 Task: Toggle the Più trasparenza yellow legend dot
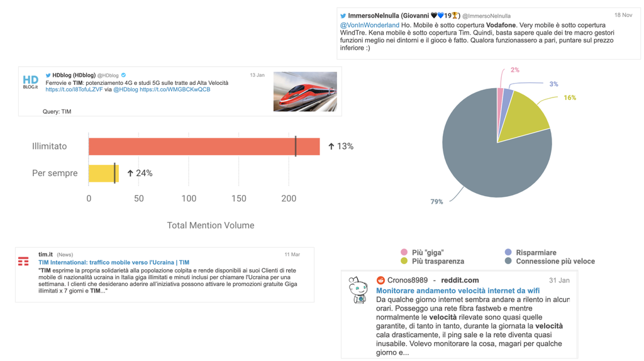pos(404,261)
